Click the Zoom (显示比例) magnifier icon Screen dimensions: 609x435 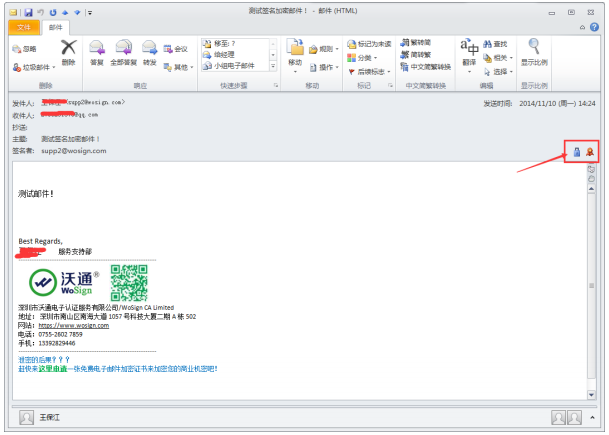534,50
